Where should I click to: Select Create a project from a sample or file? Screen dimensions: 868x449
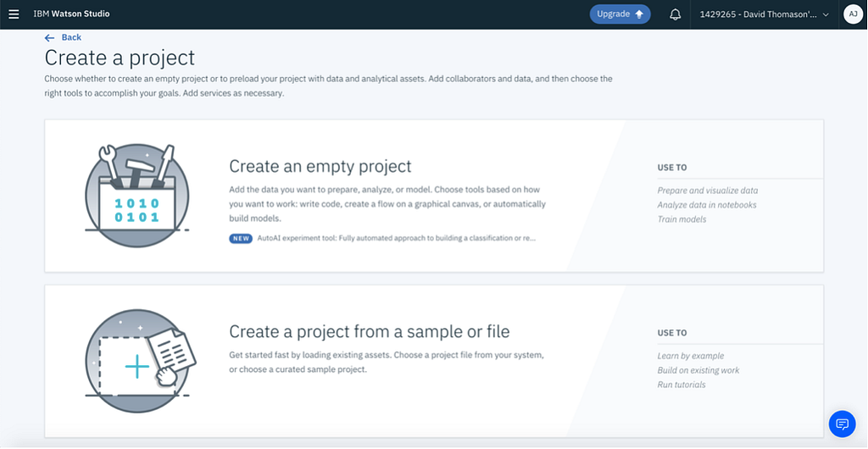point(369,331)
